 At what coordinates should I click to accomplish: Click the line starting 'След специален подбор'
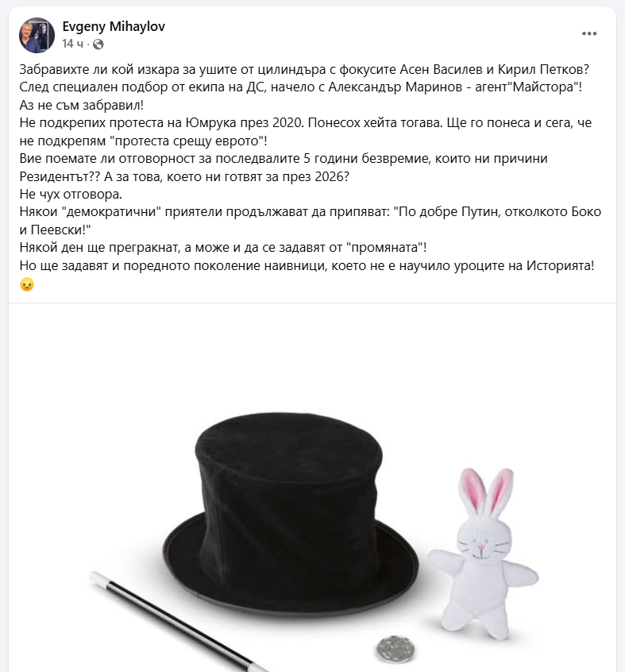[x=301, y=87]
